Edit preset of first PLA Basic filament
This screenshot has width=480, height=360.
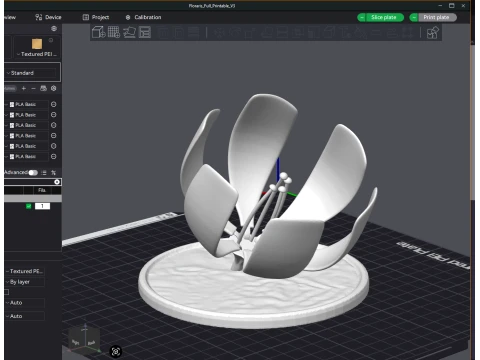[x=53, y=104]
